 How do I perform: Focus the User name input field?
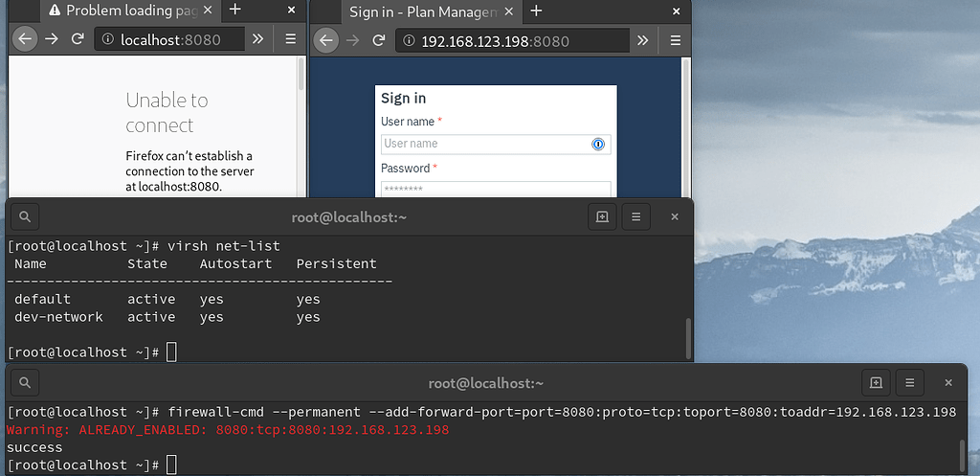click(486, 144)
